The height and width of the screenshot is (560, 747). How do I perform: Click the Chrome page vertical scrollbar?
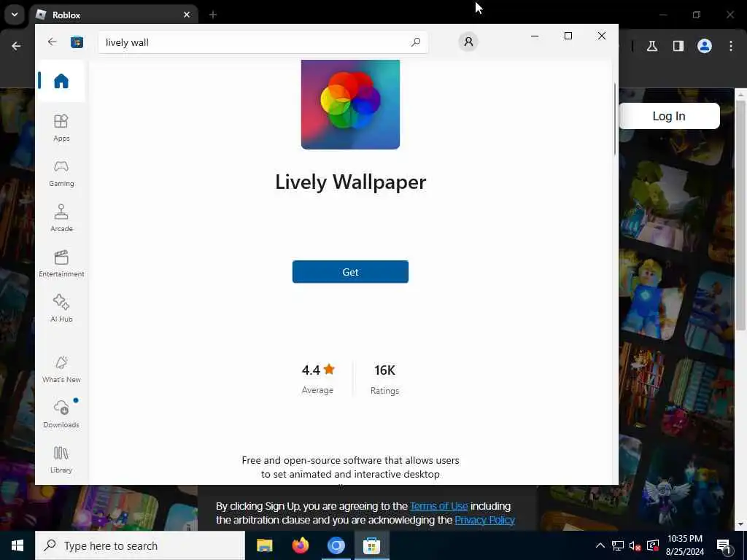click(740, 216)
